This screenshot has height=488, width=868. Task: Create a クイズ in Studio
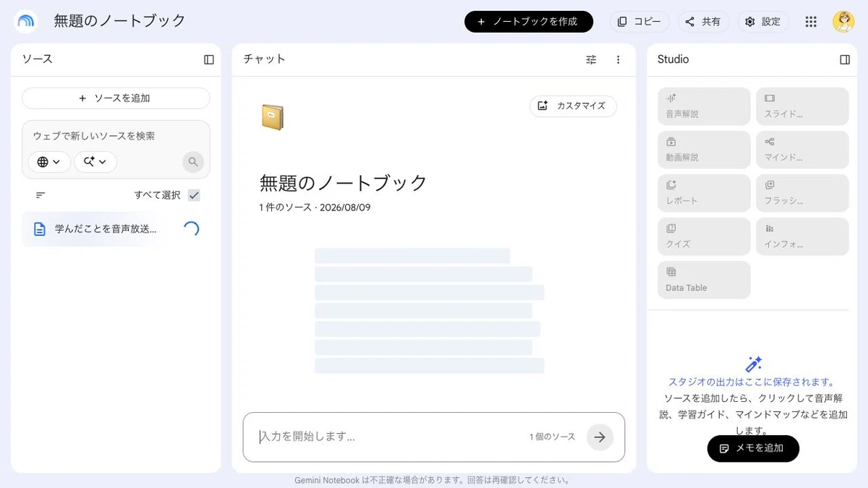[x=704, y=236]
